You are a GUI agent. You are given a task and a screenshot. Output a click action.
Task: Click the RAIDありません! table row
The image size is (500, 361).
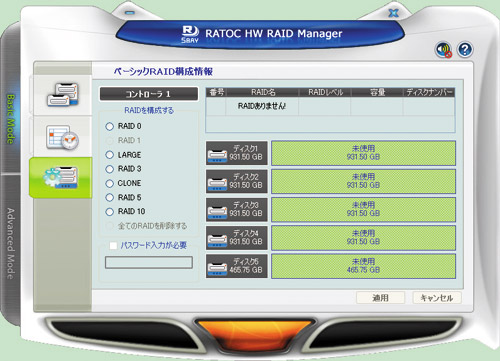pos(330,106)
